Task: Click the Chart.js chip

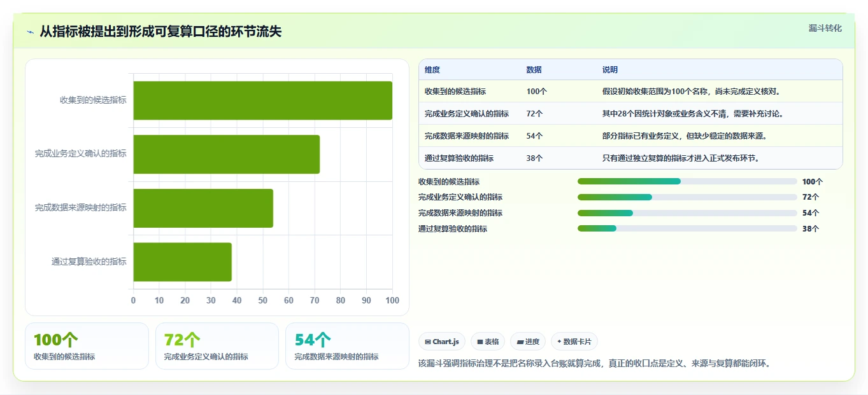Action: click(x=442, y=342)
